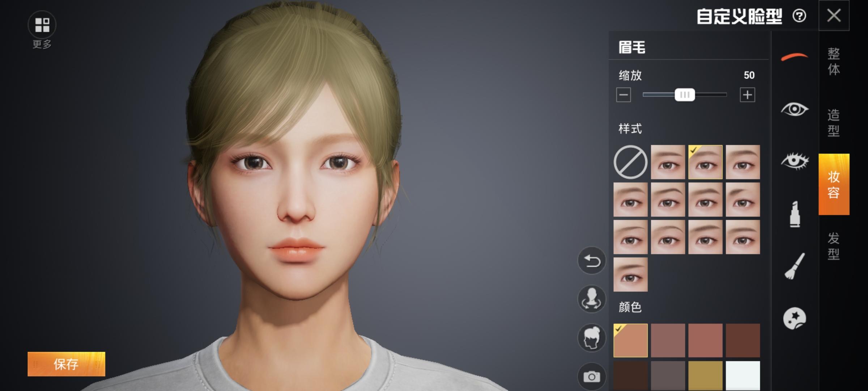Screen dimensions: 868x391
Task: Choose the golden yellow color swatch
Action: pos(705,376)
